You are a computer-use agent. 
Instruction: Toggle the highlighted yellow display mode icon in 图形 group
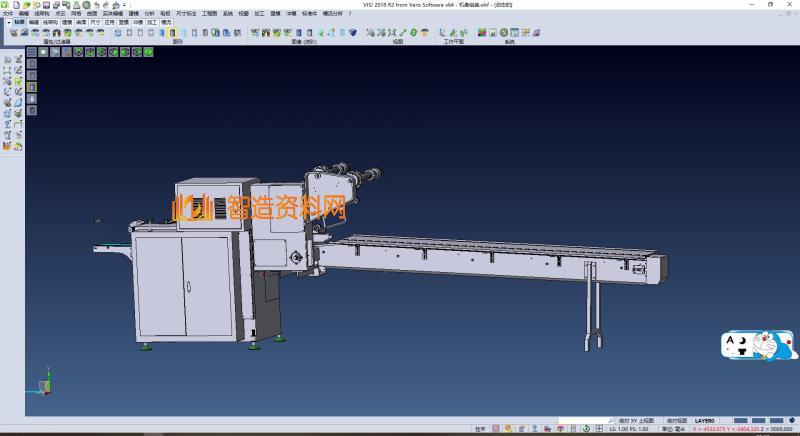(173, 33)
